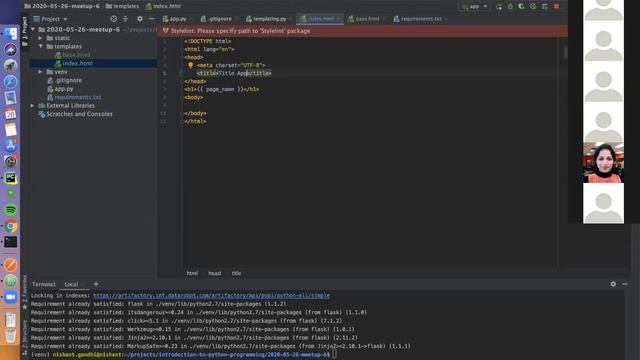Image resolution: width=640 pixels, height=360 pixels.
Task: Open Project panel settings gear
Action: [x=140, y=19]
